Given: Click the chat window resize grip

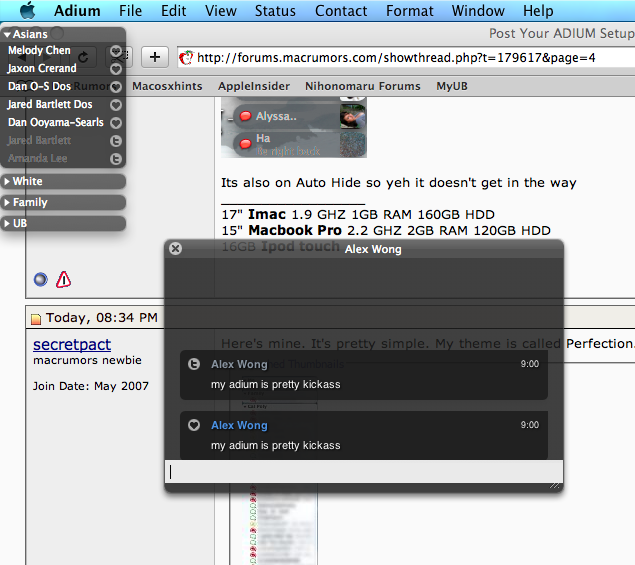Looking at the screenshot, I should (x=555, y=485).
